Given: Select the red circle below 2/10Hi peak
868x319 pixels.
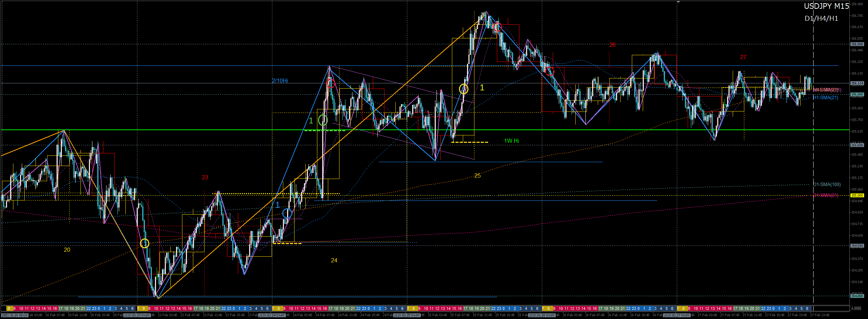Looking at the screenshot, I should click(x=330, y=83).
